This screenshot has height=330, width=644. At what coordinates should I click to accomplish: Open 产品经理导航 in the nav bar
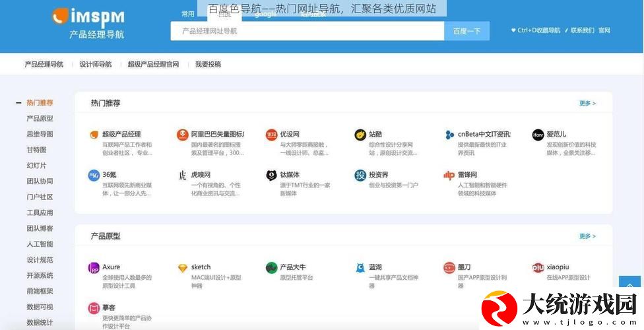pos(44,65)
